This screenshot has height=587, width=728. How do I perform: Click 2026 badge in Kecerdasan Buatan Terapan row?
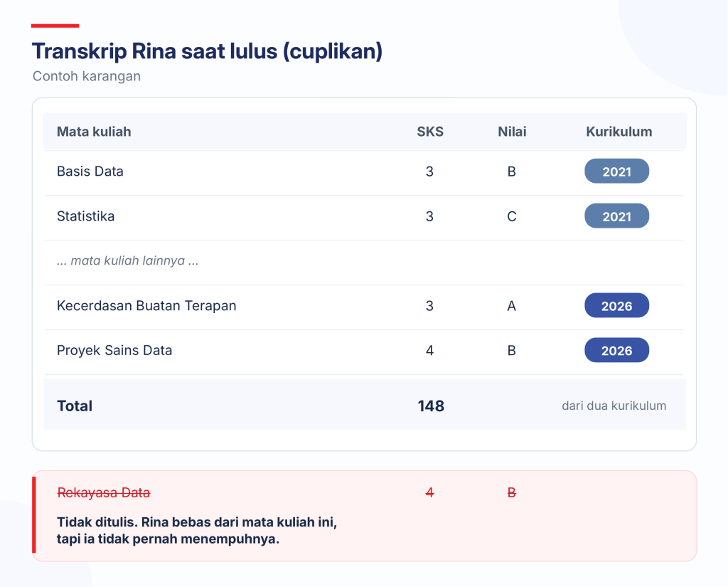[616, 305]
